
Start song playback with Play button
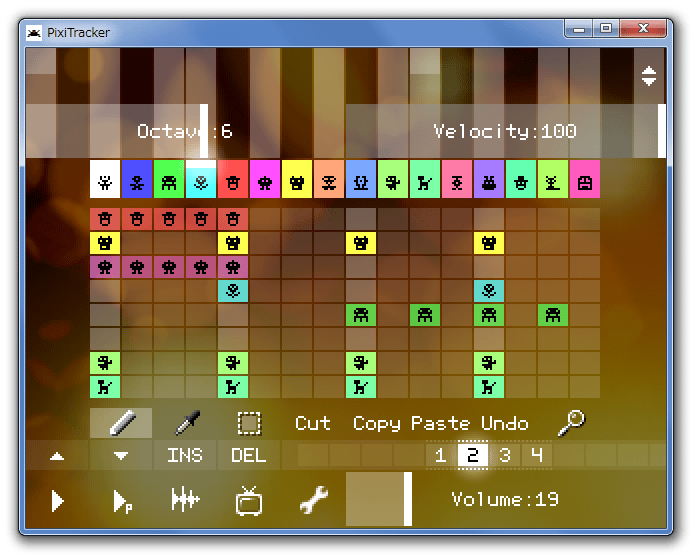click(x=57, y=501)
